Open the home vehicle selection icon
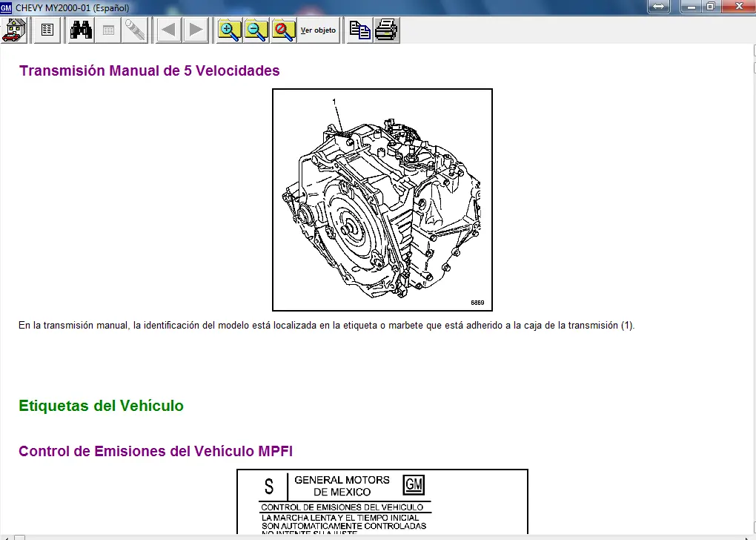This screenshot has width=756, height=540. point(14,30)
